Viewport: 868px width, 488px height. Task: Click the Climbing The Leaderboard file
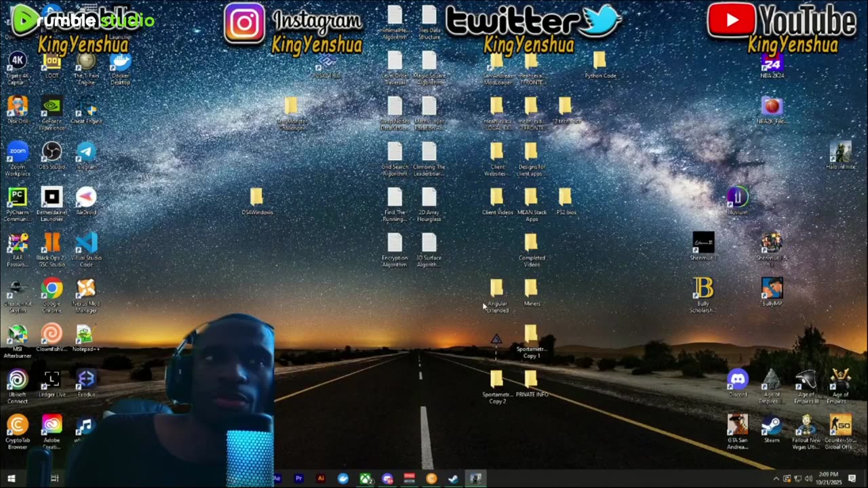coord(429,159)
